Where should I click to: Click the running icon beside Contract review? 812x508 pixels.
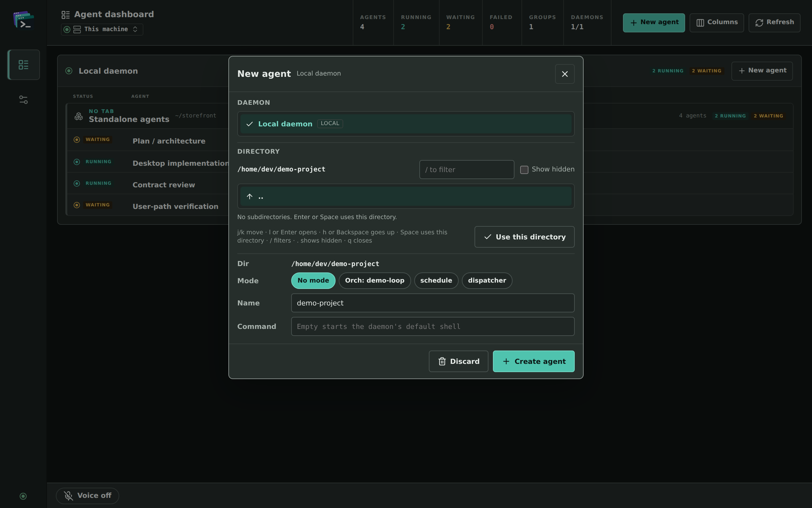[x=76, y=184]
